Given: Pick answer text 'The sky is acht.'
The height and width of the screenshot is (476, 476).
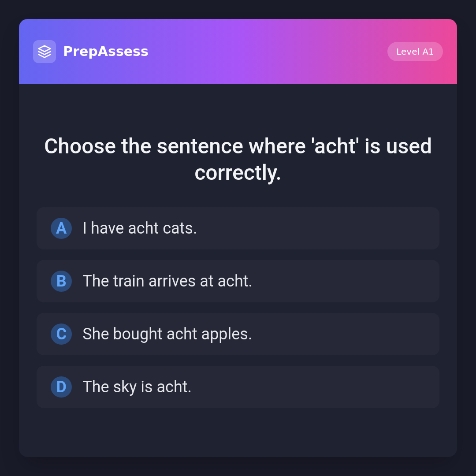Looking at the screenshot, I should (137, 387).
